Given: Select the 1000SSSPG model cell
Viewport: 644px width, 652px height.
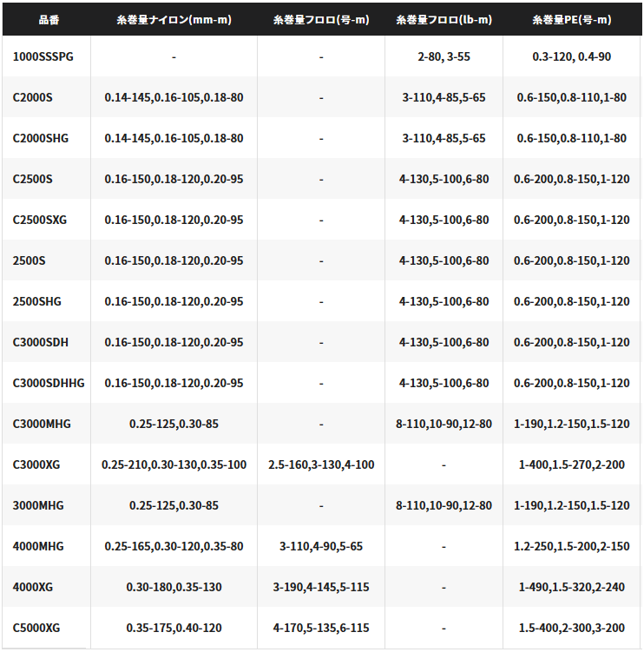Looking at the screenshot, I should coord(43,56).
